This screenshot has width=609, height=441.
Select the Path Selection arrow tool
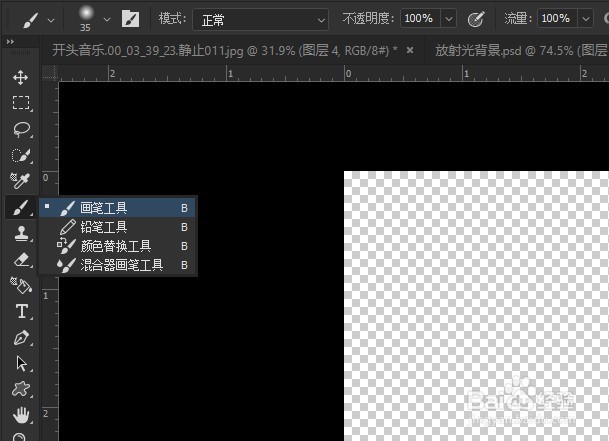click(x=22, y=364)
